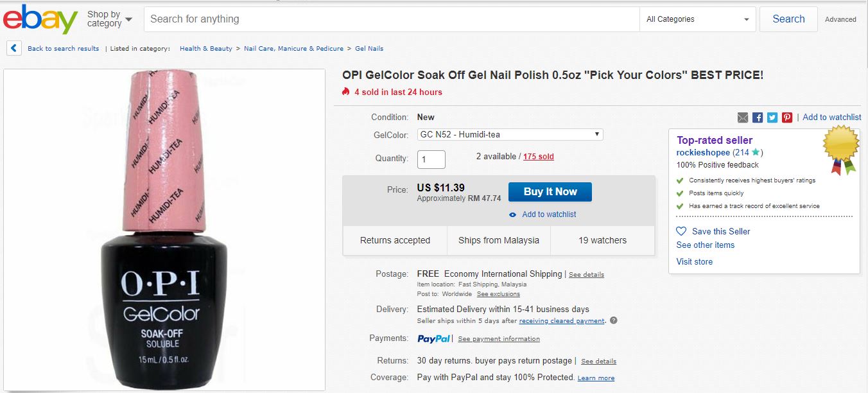This screenshot has width=868, height=393.
Task: Click eye icon Add to watchlist
Action: pyautogui.click(x=513, y=214)
